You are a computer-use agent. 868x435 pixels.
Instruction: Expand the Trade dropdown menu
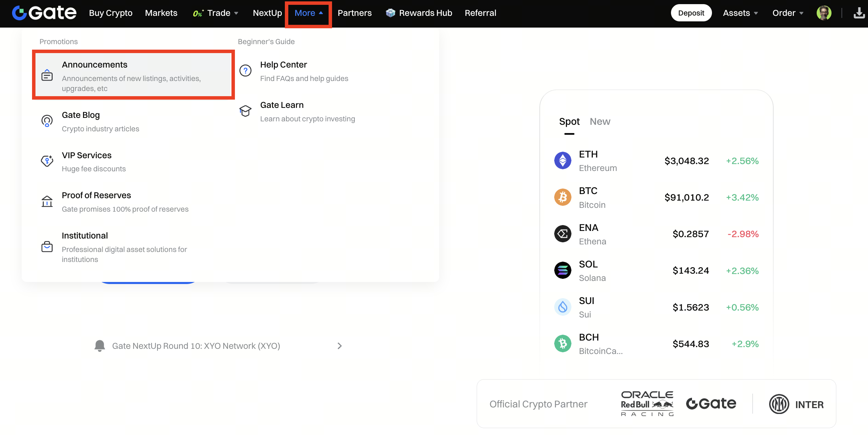pos(216,13)
